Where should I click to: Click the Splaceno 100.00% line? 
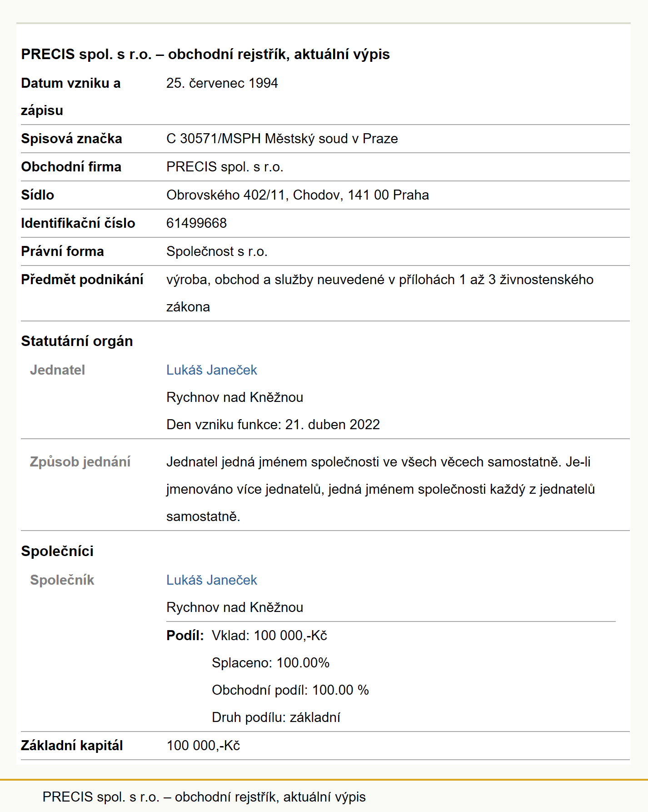click(270, 663)
